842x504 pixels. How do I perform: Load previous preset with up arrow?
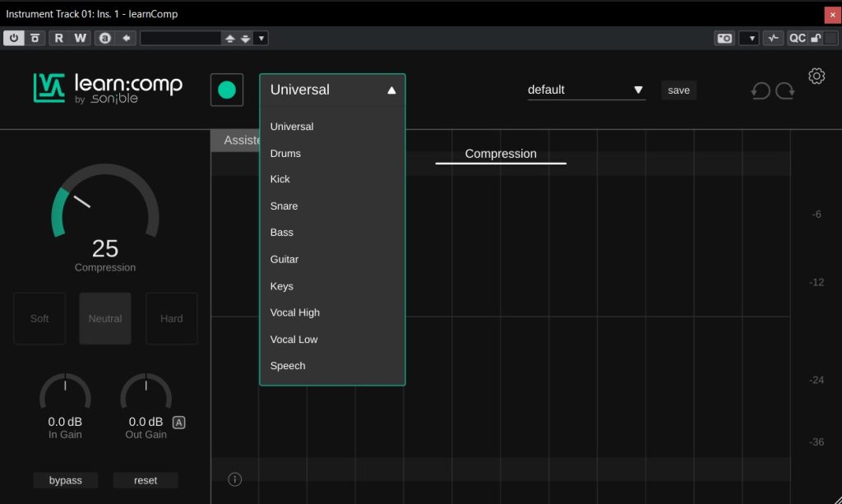230,38
